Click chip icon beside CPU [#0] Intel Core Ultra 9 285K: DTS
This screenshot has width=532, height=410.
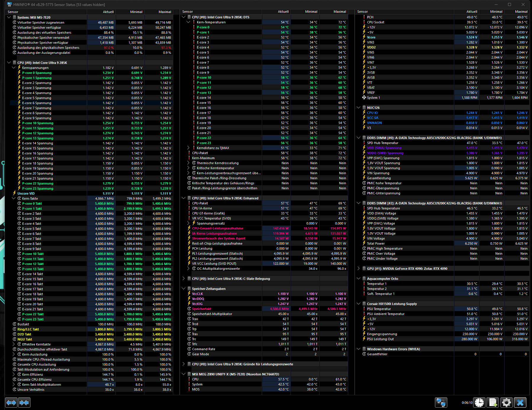click(x=189, y=17)
